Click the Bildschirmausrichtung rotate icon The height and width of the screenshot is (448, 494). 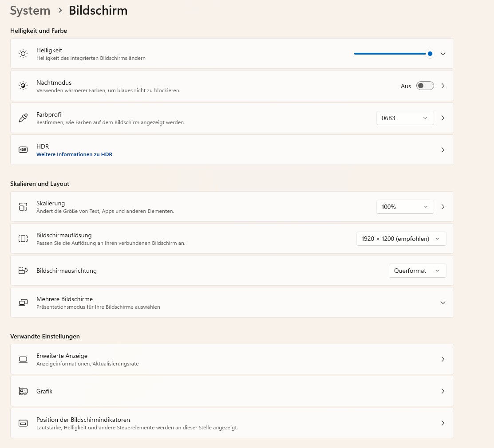pyautogui.click(x=23, y=271)
